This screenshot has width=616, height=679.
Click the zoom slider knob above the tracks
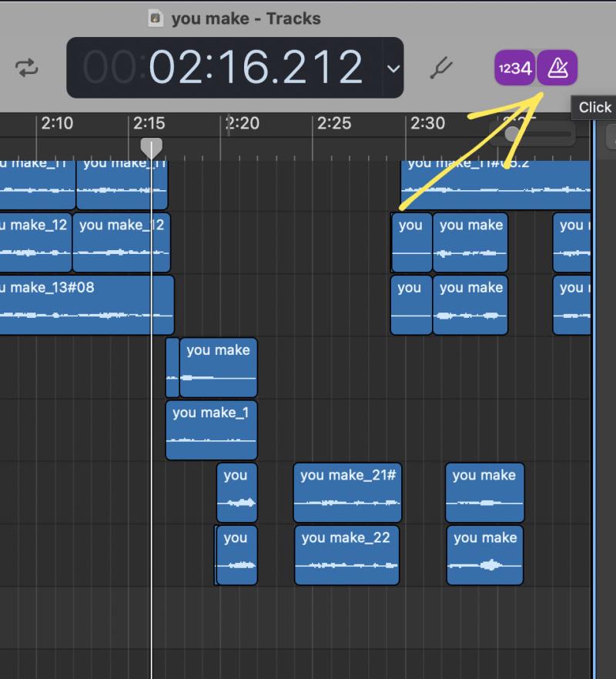pos(511,134)
